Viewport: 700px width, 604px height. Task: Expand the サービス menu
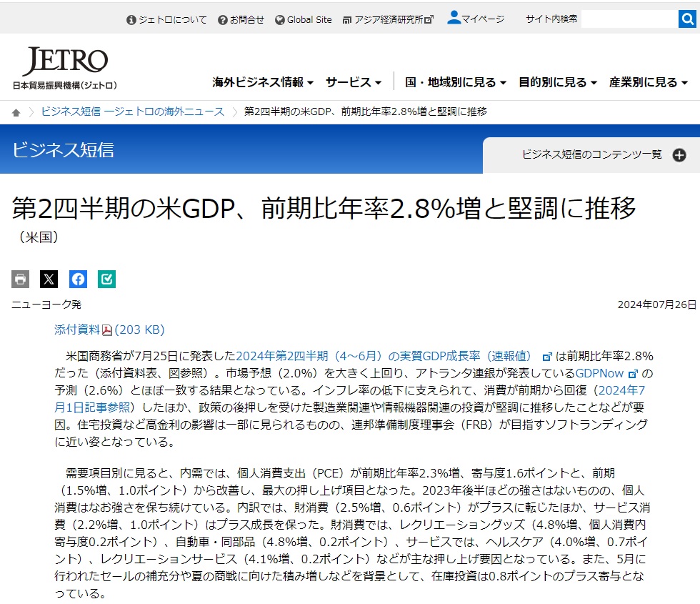coord(354,82)
